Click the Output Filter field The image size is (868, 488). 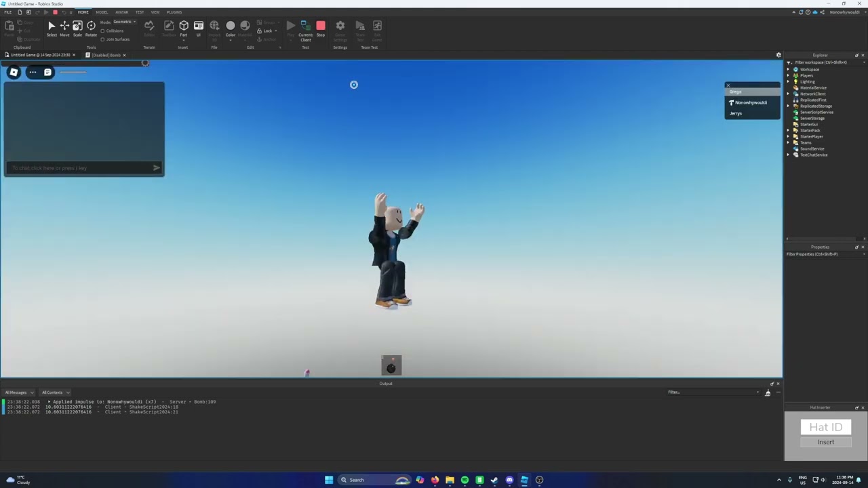coord(712,392)
